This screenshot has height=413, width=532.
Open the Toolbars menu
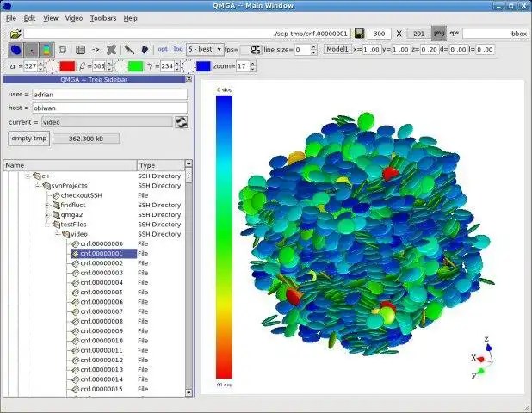tap(102, 18)
